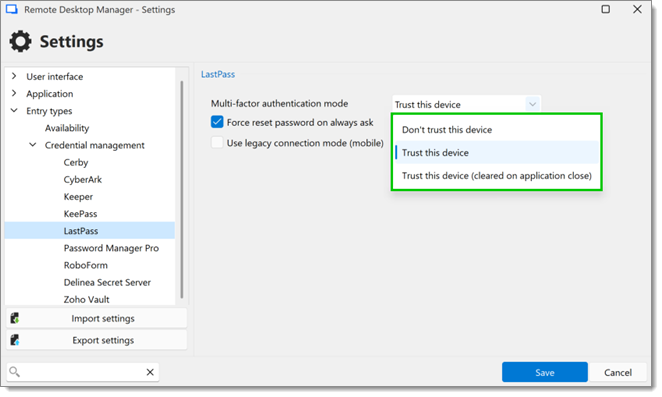Select RoboForm in tree
The image size is (662, 397).
[86, 265]
